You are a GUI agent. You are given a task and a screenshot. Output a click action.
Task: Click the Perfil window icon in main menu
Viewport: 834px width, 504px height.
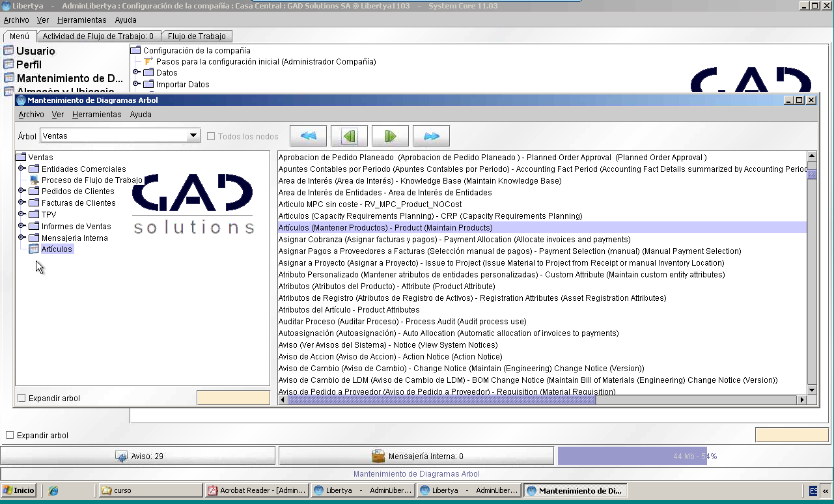[x=8, y=64]
